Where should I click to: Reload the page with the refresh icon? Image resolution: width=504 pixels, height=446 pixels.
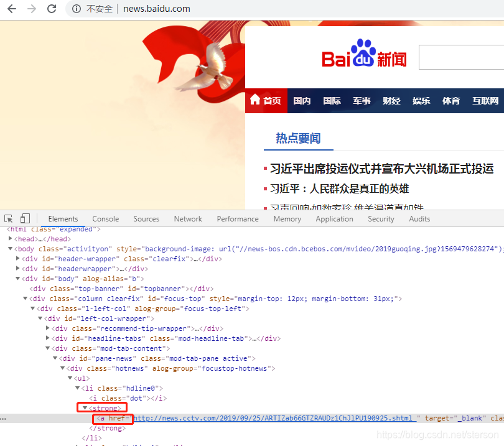coord(52,9)
